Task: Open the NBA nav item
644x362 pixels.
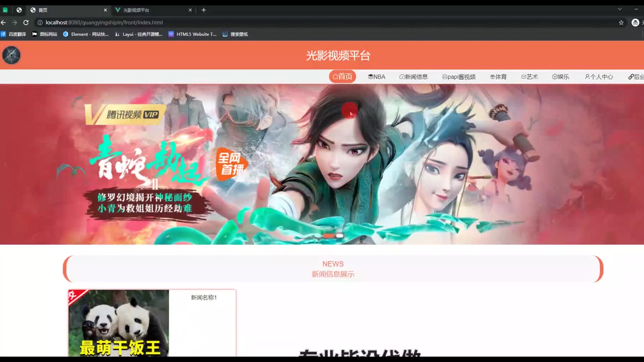Action: point(376,77)
